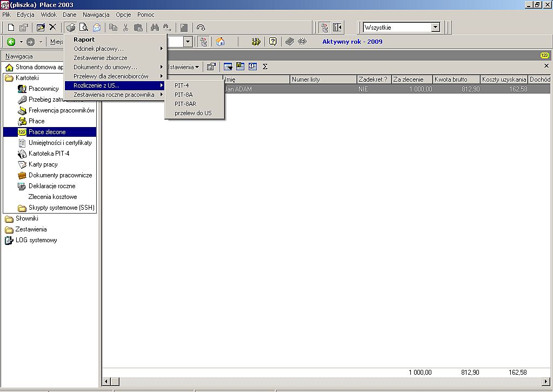
Task: Click the chain link icon
Action: click(302, 42)
